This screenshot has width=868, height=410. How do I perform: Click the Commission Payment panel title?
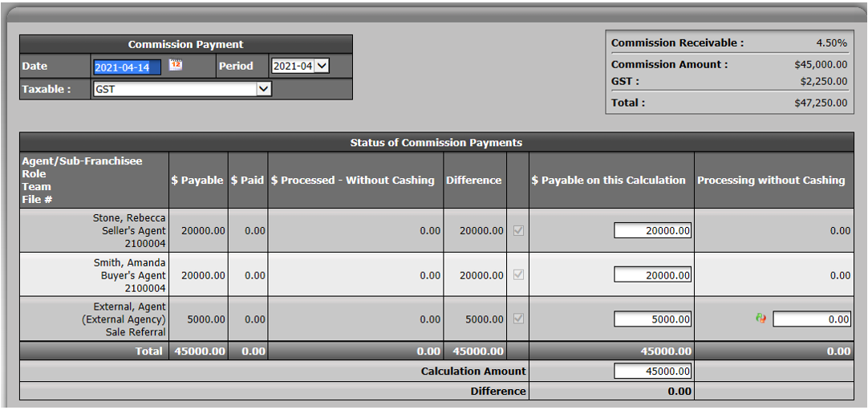(x=185, y=45)
